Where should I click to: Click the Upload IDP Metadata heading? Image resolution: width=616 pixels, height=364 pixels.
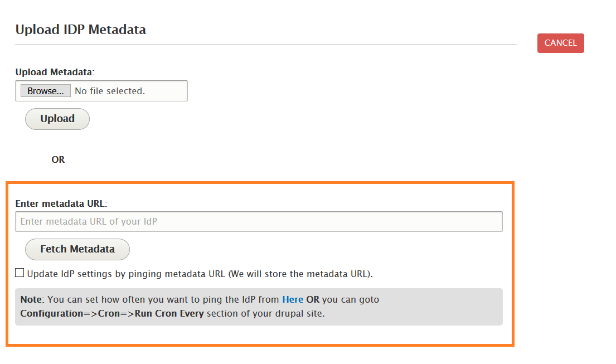tap(81, 30)
